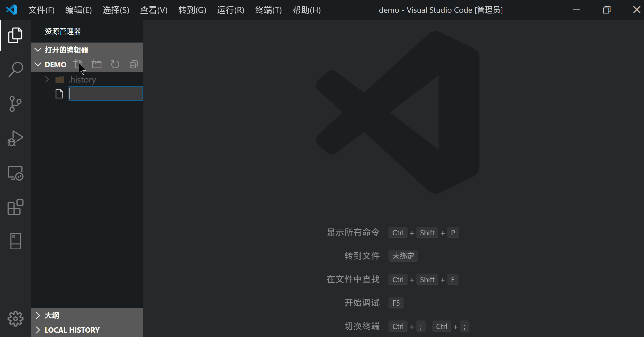
Task: Close the VS Code window
Action: click(x=637, y=10)
